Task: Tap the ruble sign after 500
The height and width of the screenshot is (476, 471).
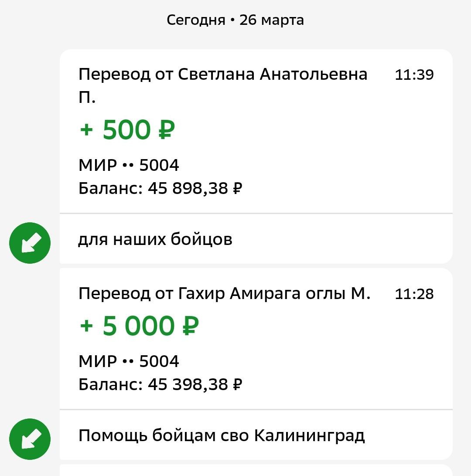Action: point(167,129)
